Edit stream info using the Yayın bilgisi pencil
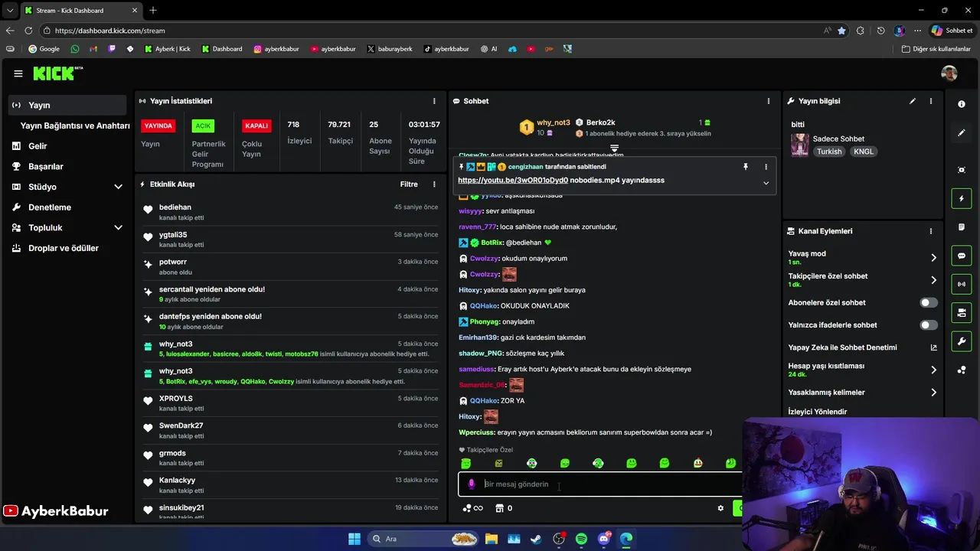 click(x=913, y=101)
